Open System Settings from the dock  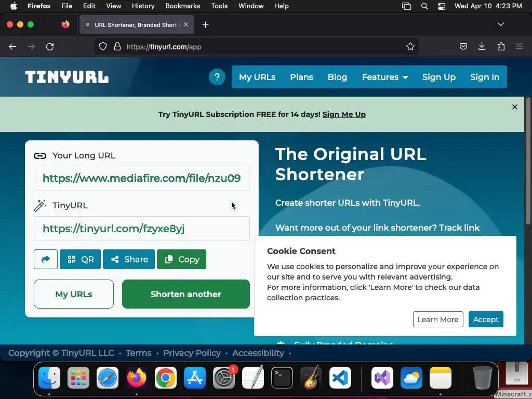point(224,378)
